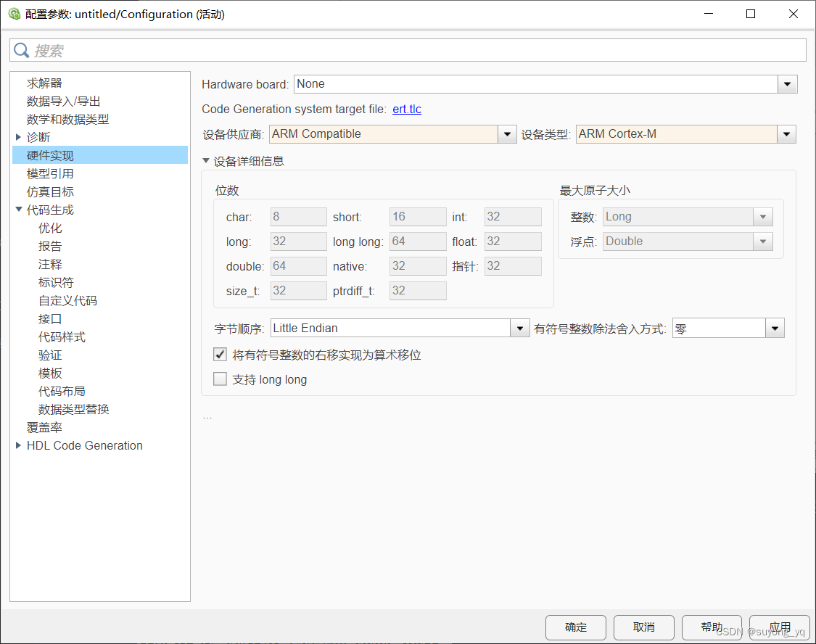
Task: Open 设备供应商 ARM Compatible dropdown
Action: click(x=507, y=134)
